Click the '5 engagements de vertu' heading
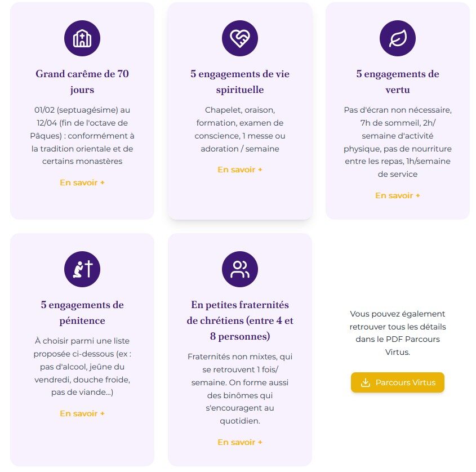The height and width of the screenshot is (472, 476). 398,82
